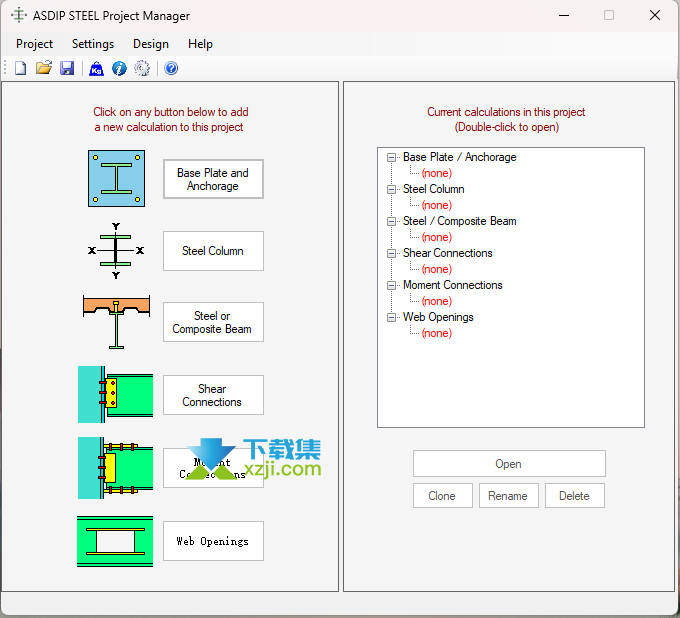The image size is (680, 618).
Task: Select (none) under Moment Connections
Action: point(437,301)
